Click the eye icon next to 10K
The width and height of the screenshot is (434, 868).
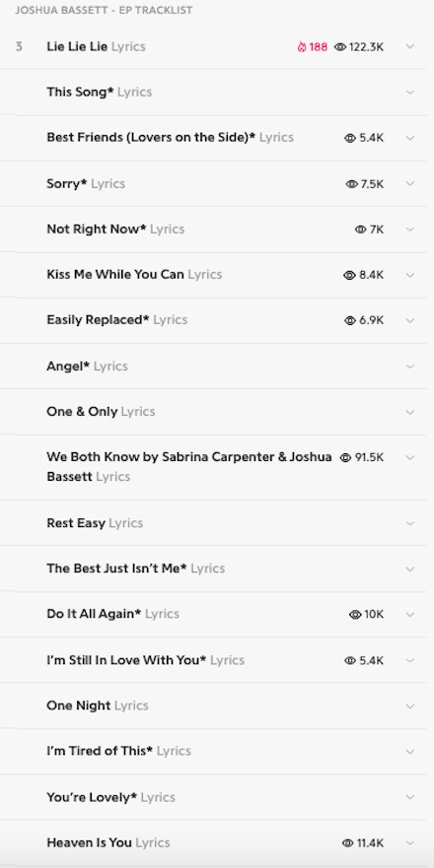355,615
